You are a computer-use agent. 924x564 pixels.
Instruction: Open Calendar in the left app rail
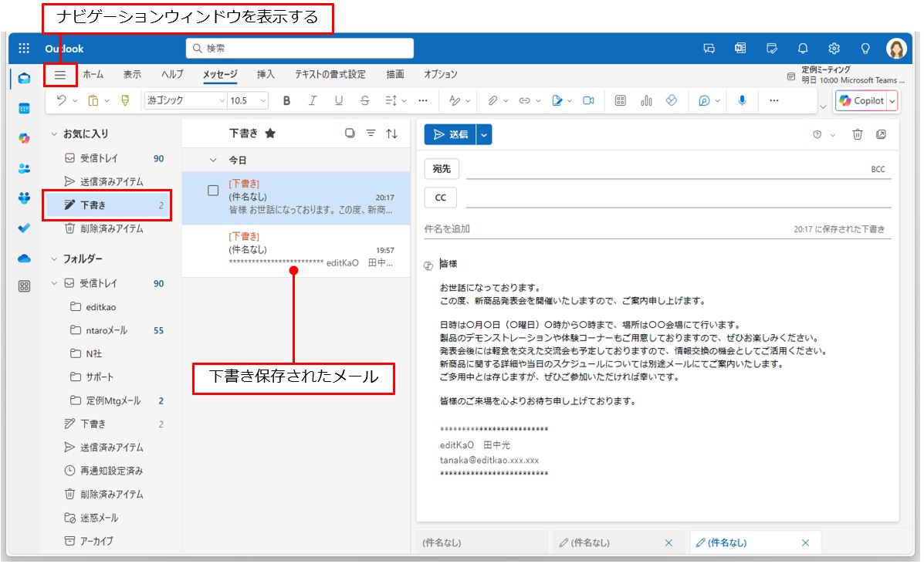tap(24, 108)
